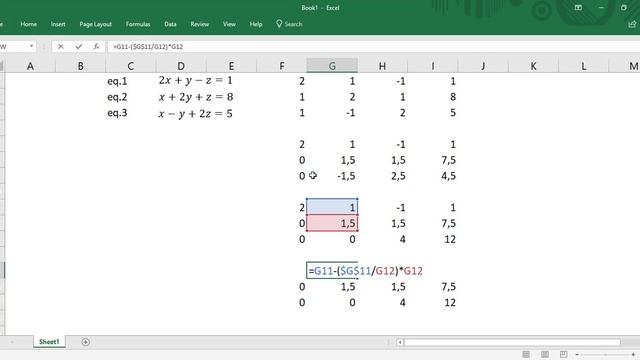Select column B header

[80, 66]
